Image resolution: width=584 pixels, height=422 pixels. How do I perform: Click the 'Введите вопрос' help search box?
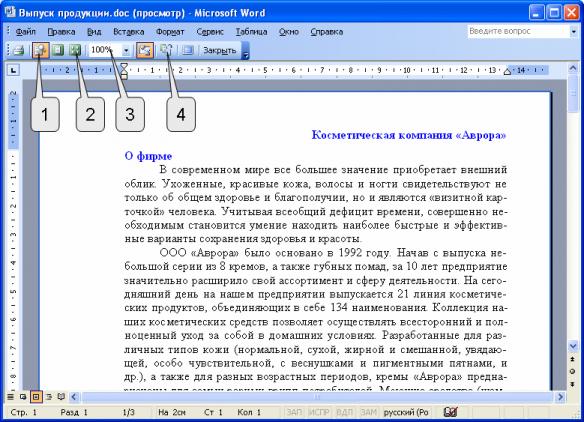click(518, 31)
